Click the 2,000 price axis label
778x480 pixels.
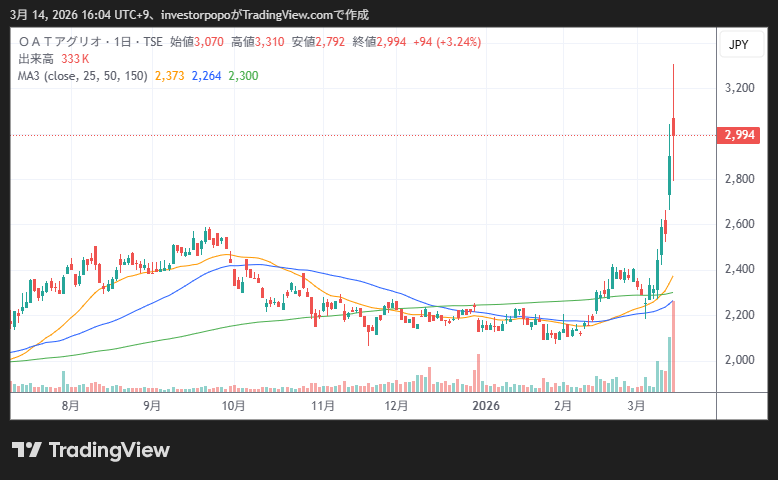[739, 360]
